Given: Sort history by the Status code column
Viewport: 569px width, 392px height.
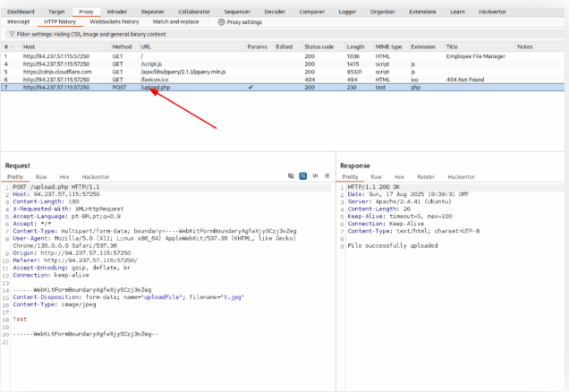Looking at the screenshot, I should pyautogui.click(x=318, y=46).
